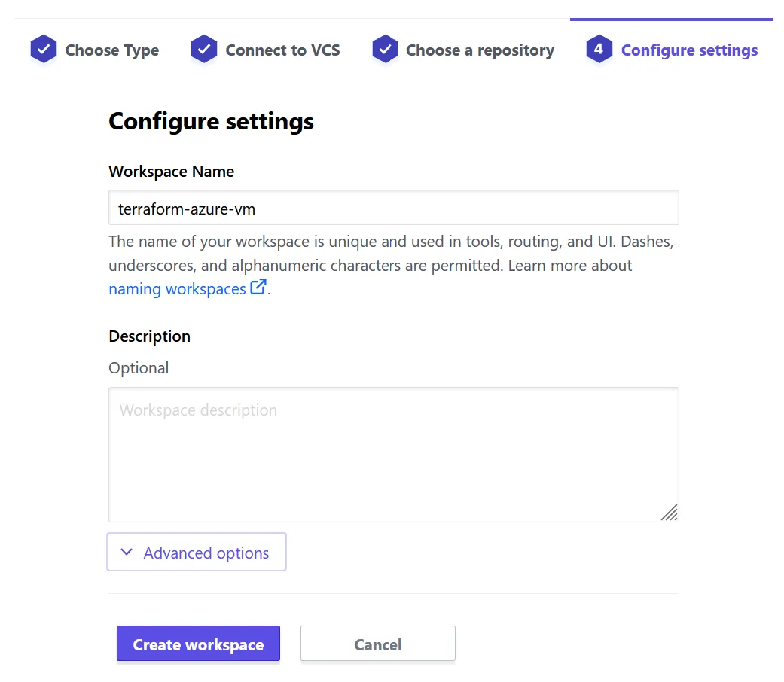This screenshot has height=682, width=784.
Task: Click the step 4 hexagon badge
Action: 599,50
